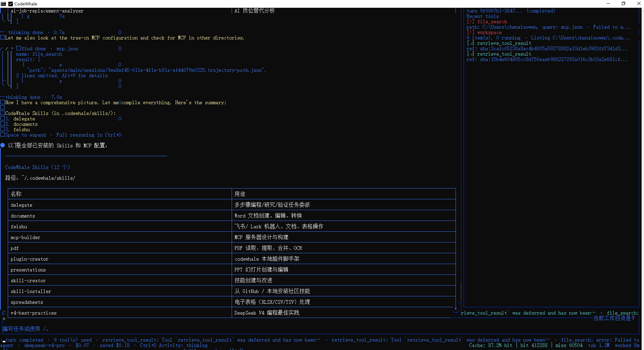644x350 pixels.
Task: Click the down arrow at the table's corner
Action: click(456, 309)
